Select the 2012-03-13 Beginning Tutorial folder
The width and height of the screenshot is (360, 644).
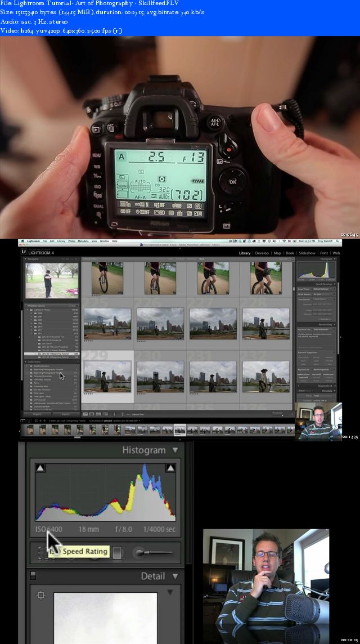tap(52, 354)
